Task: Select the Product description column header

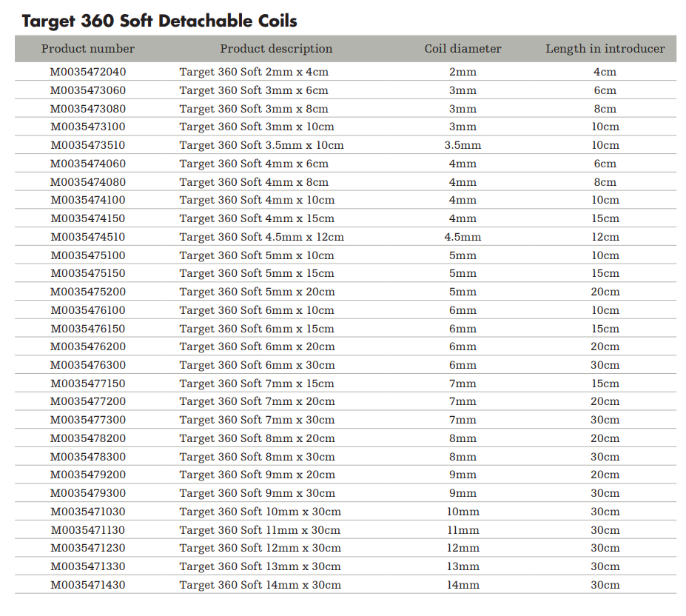Action: click(x=276, y=49)
